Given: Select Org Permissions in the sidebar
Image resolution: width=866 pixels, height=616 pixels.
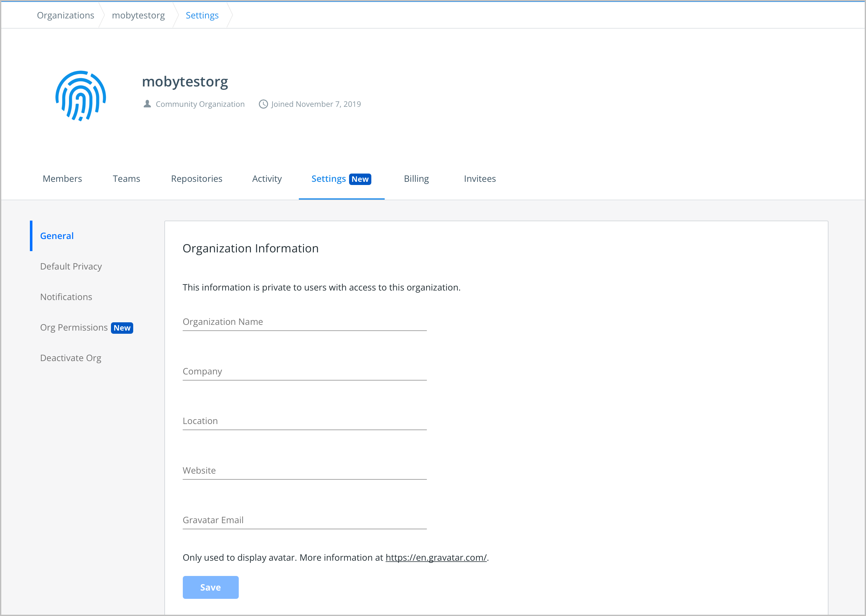Looking at the screenshot, I should (x=73, y=327).
